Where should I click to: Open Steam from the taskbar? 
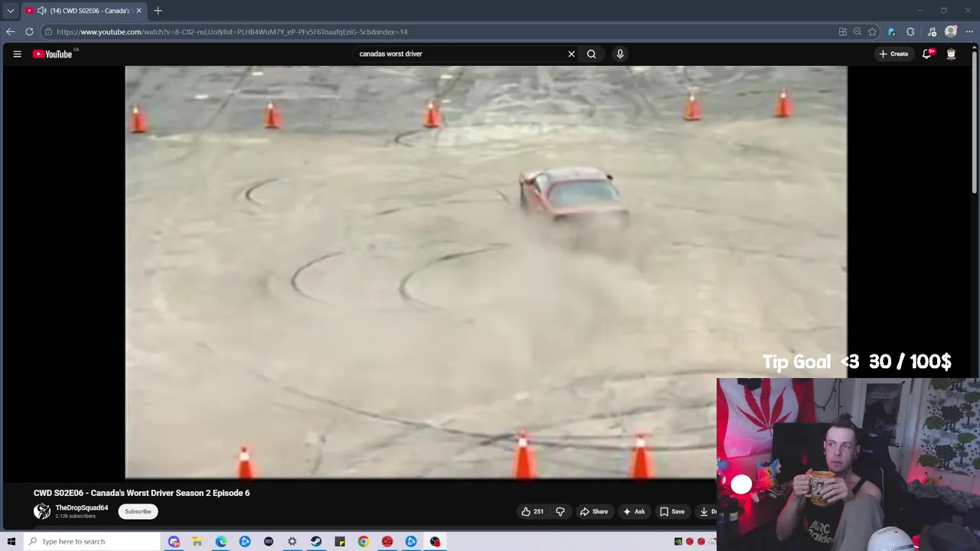[316, 541]
